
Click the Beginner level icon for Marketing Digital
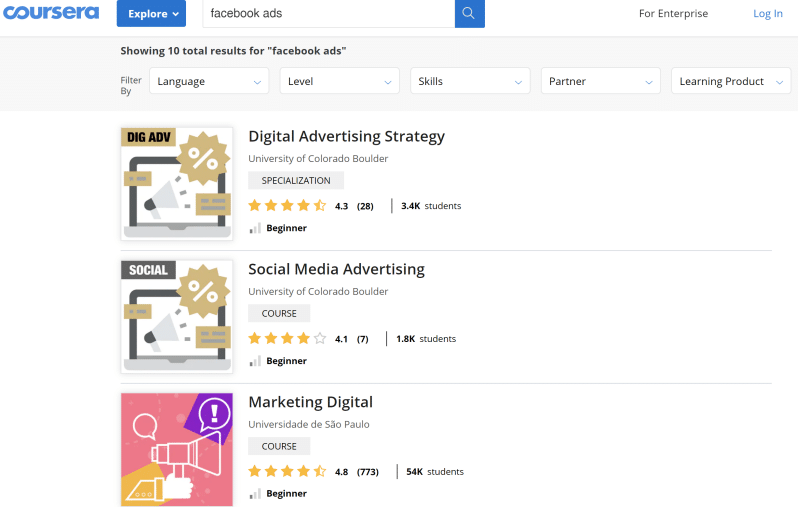(255, 494)
